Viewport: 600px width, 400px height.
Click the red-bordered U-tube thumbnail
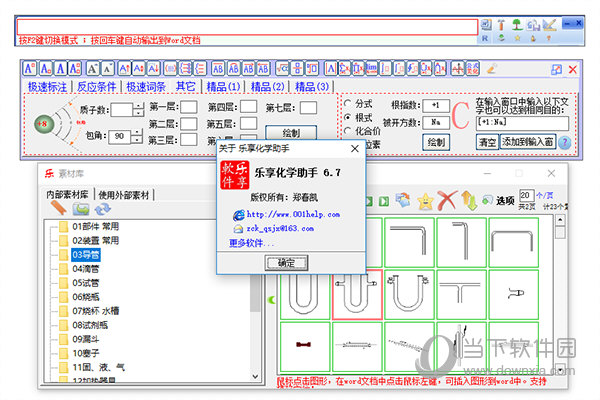click(357, 294)
